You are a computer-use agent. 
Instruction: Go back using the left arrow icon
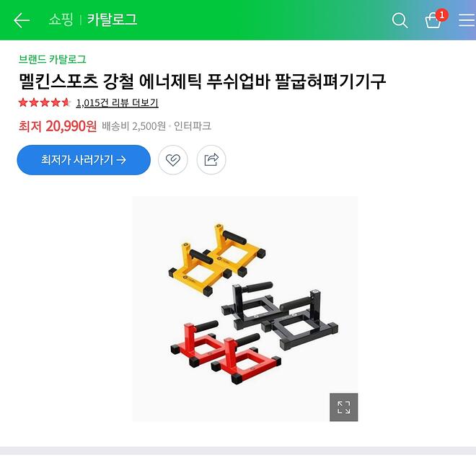tap(22, 20)
